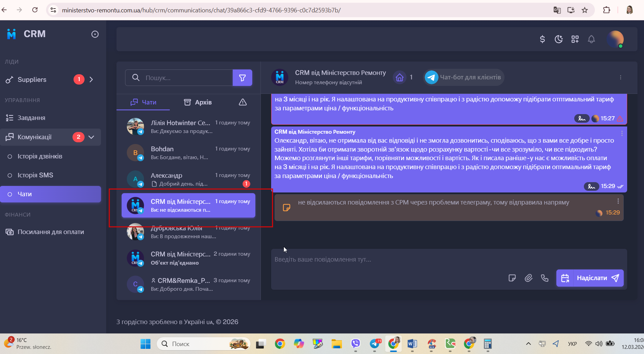Collapse sidebar with circle toggle icon

tap(95, 34)
